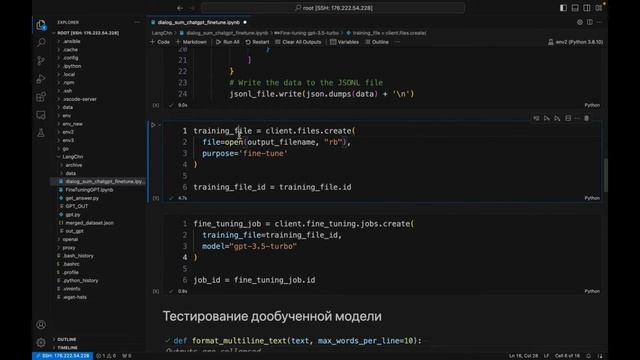The image size is (640, 360).
Task: Expand the archive folder
Action: pyautogui.click(x=73, y=165)
